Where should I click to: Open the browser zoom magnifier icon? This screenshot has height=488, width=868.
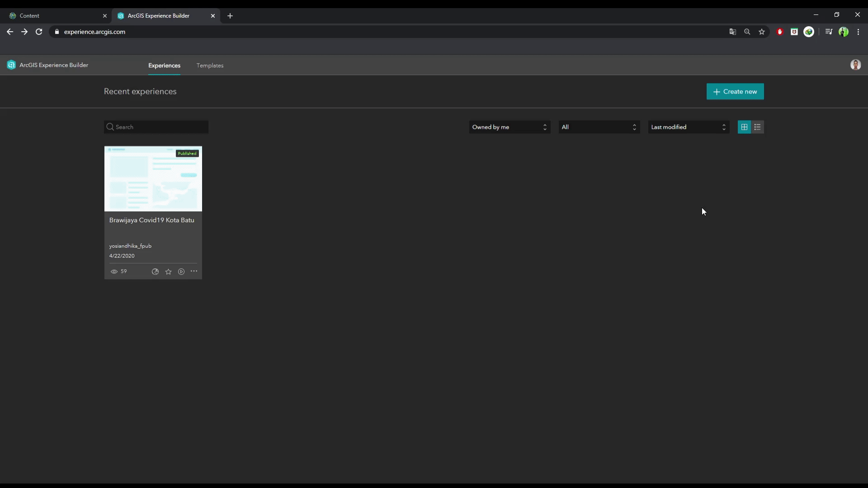(x=747, y=32)
